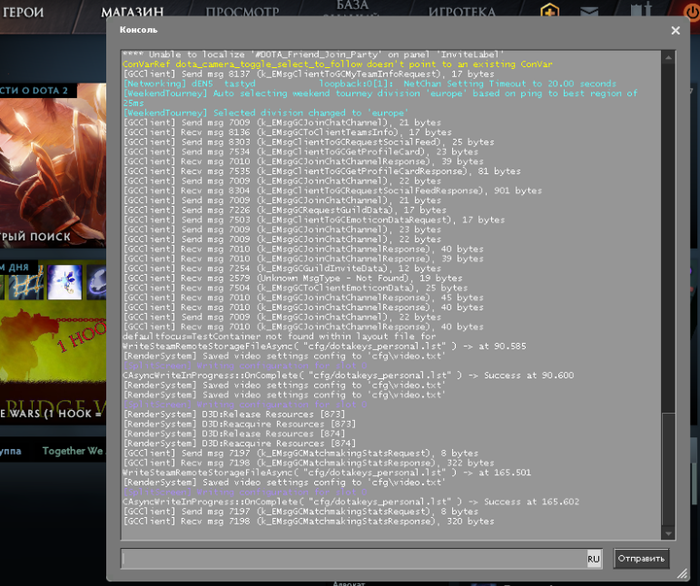
Task: Open the Together We chat tab
Action: coord(72,451)
